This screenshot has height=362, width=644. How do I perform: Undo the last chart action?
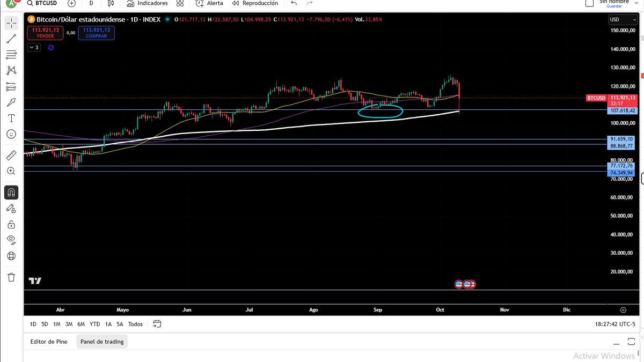(x=294, y=3)
